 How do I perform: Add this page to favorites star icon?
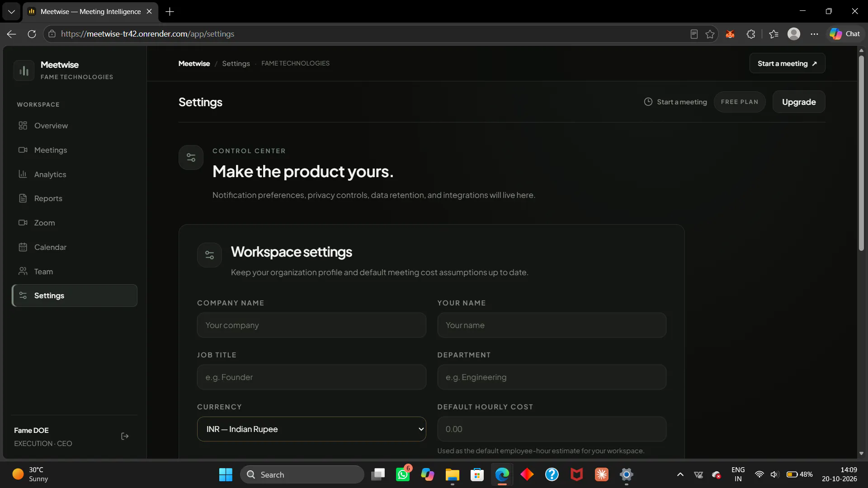click(710, 34)
